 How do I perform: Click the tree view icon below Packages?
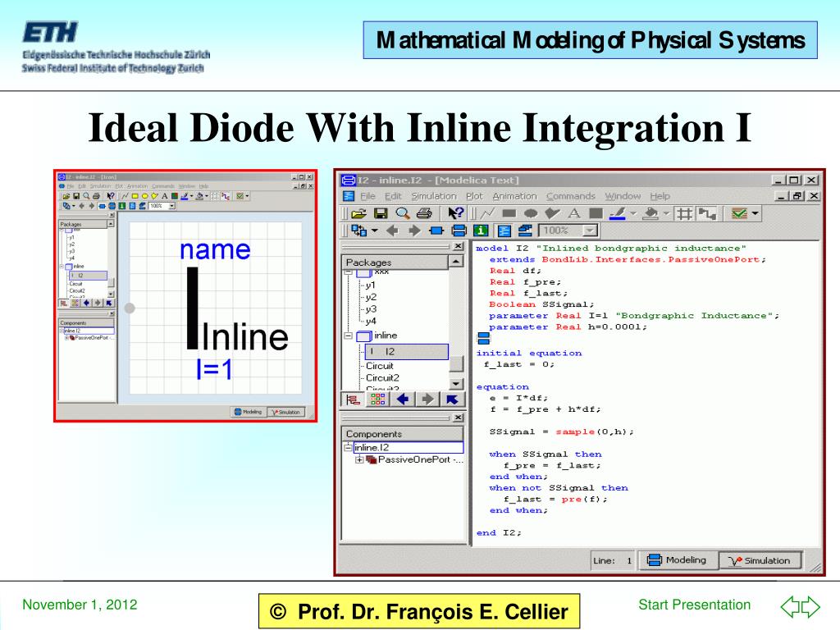pyautogui.click(x=353, y=399)
